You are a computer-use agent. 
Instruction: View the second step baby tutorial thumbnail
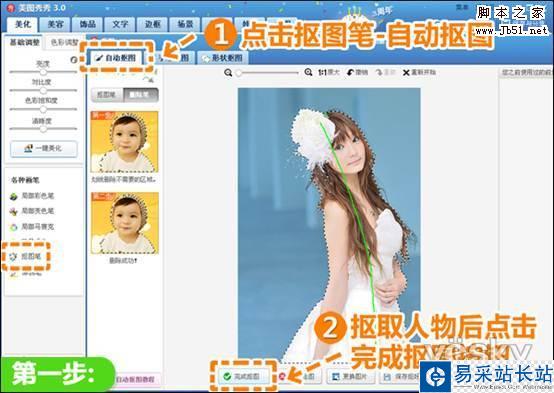124,223
